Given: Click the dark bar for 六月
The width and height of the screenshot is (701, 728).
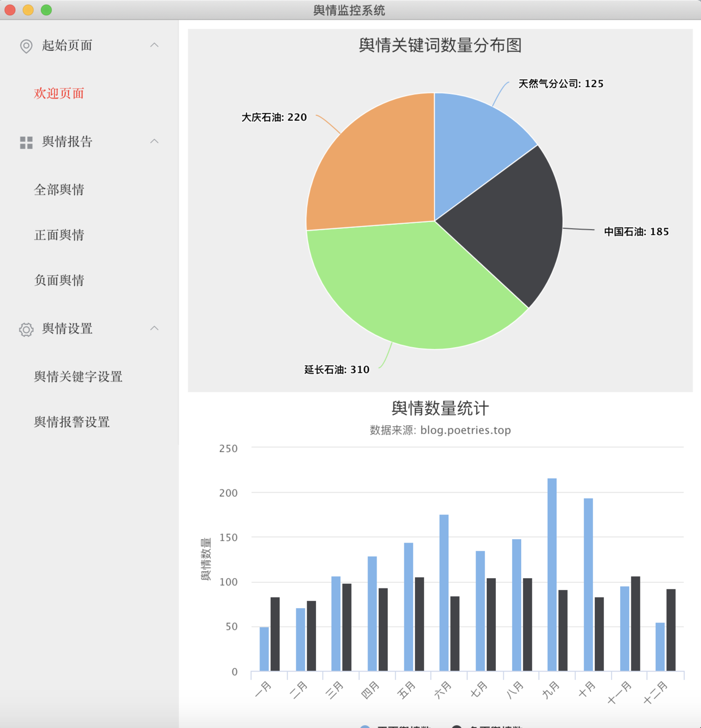Looking at the screenshot, I should click(x=455, y=634).
